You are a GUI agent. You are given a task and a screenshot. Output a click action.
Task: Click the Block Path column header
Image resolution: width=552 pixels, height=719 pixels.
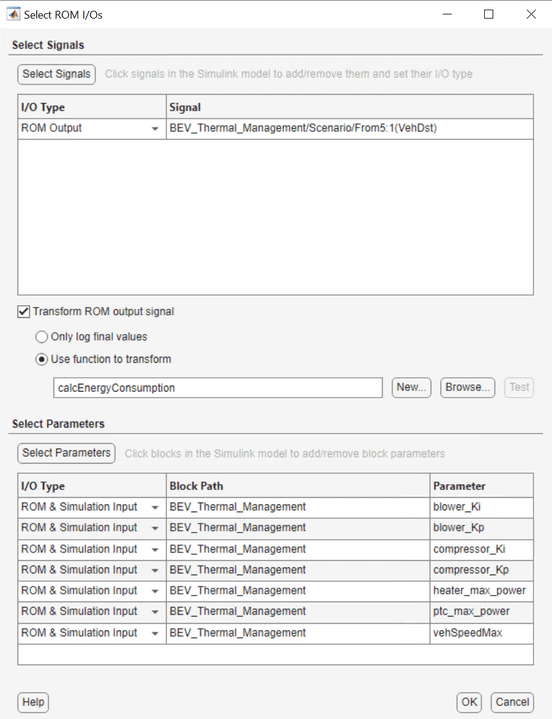coord(298,486)
